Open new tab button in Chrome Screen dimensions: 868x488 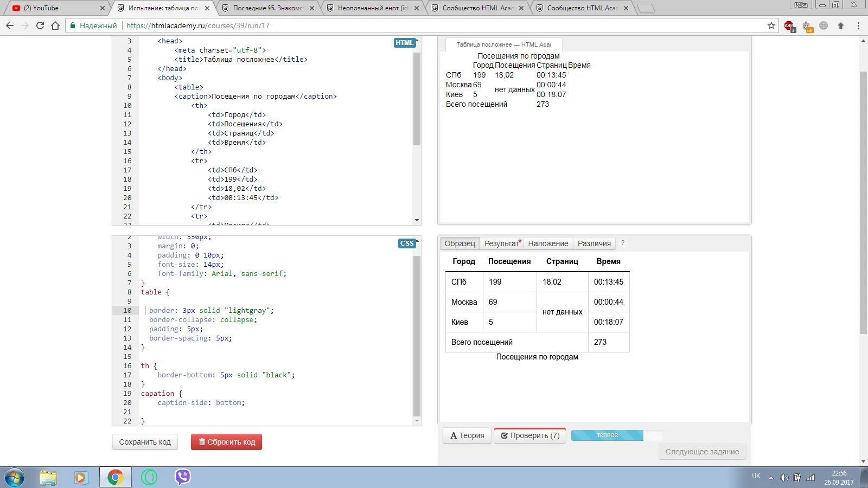(646, 8)
